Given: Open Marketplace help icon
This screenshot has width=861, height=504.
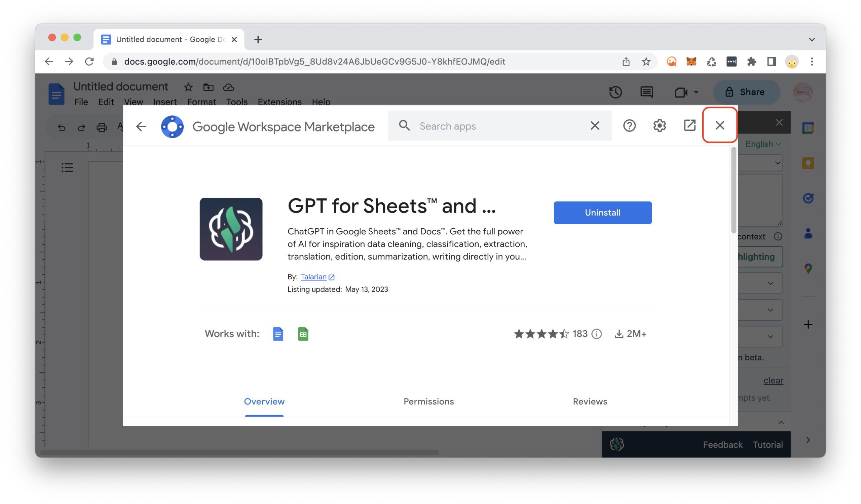Looking at the screenshot, I should pyautogui.click(x=629, y=126).
